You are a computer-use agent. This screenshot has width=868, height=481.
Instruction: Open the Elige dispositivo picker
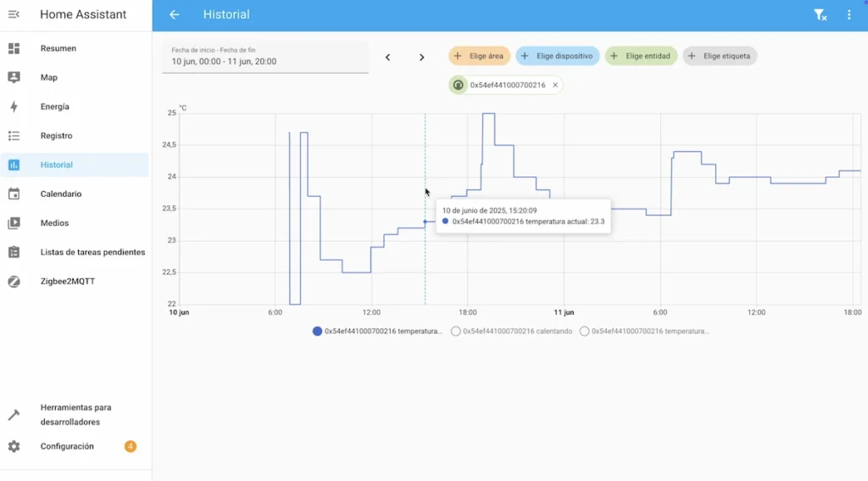point(558,56)
